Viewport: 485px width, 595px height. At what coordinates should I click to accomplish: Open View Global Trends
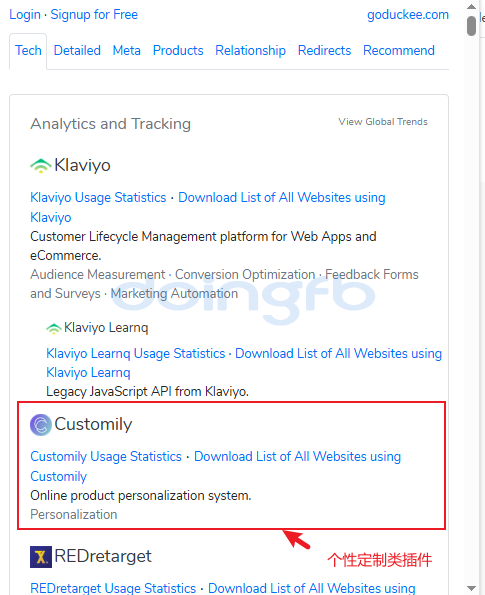pos(383,122)
